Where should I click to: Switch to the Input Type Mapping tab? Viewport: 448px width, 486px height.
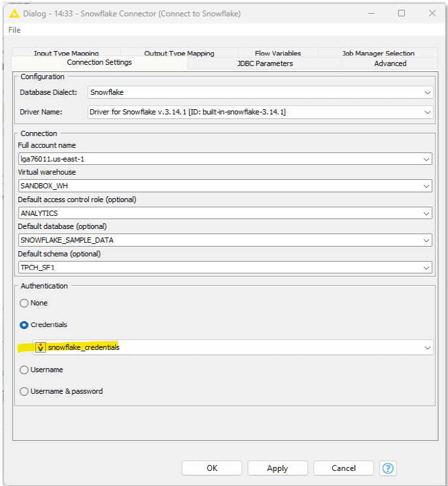(x=66, y=53)
